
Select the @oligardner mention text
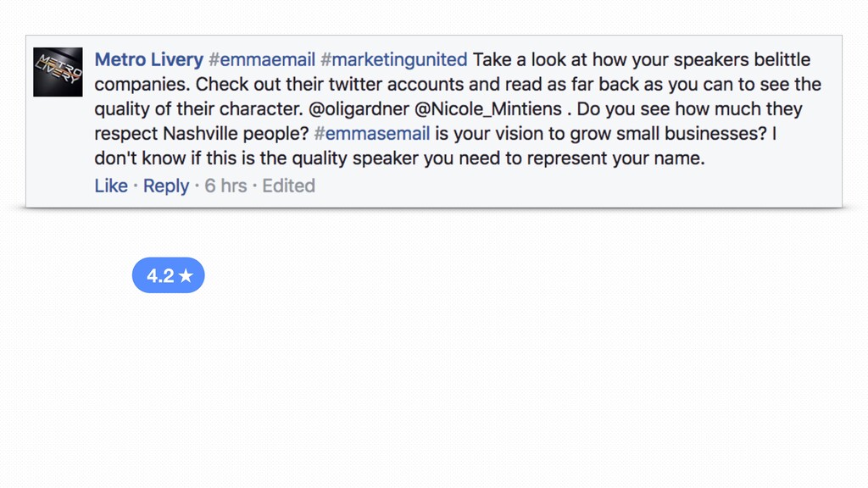[x=359, y=109]
